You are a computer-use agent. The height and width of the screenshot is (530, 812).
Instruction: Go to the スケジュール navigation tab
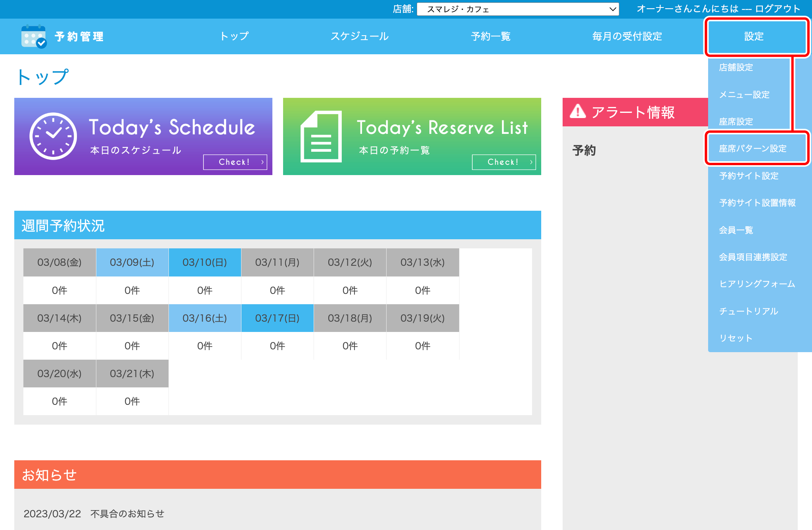point(359,36)
